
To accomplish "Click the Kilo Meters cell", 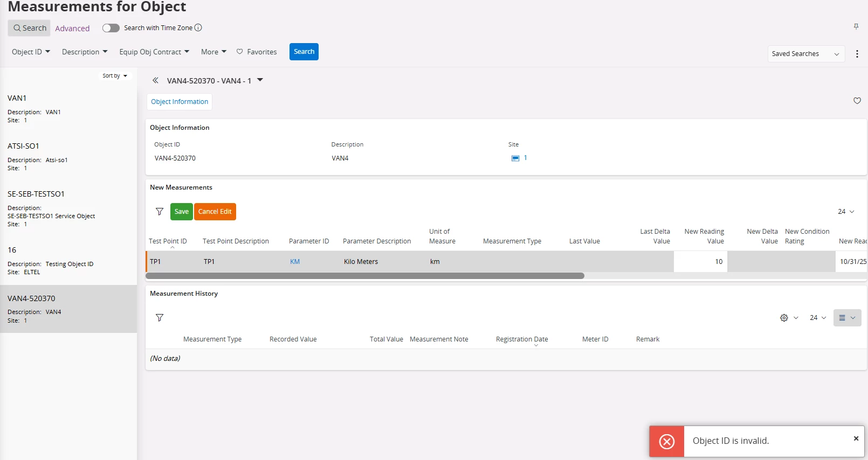I will click(x=361, y=262).
